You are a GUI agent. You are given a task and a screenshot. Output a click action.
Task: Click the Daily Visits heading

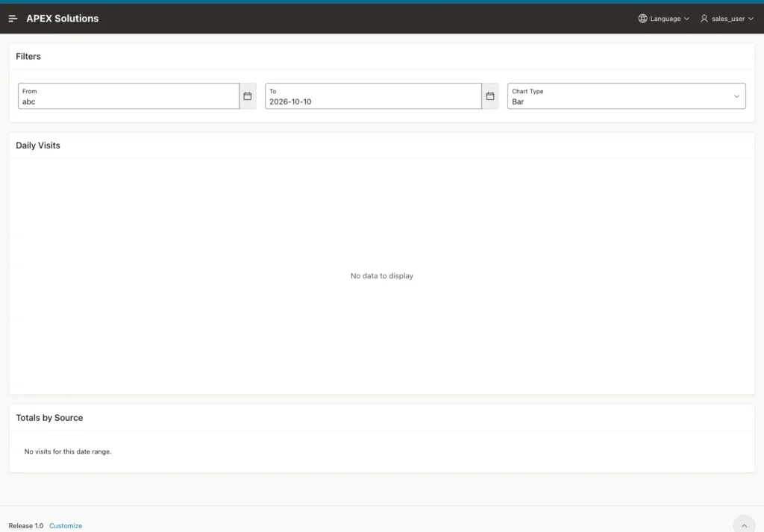pyautogui.click(x=38, y=145)
